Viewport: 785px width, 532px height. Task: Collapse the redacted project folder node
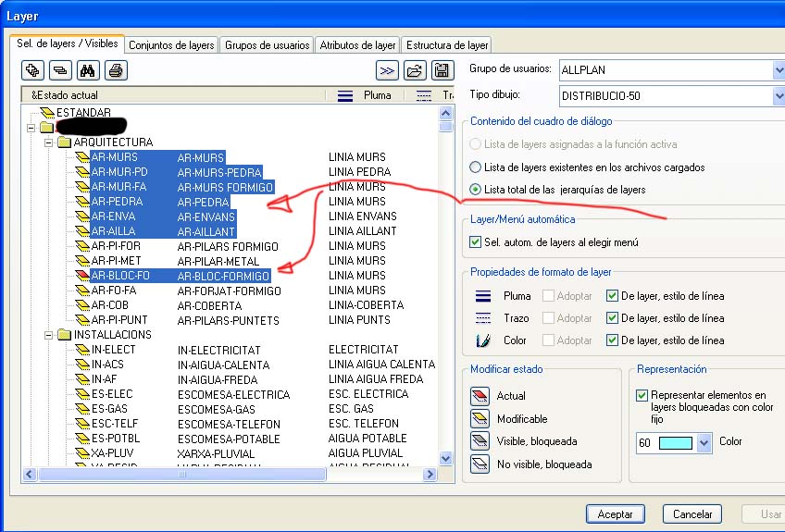tap(31, 128)
